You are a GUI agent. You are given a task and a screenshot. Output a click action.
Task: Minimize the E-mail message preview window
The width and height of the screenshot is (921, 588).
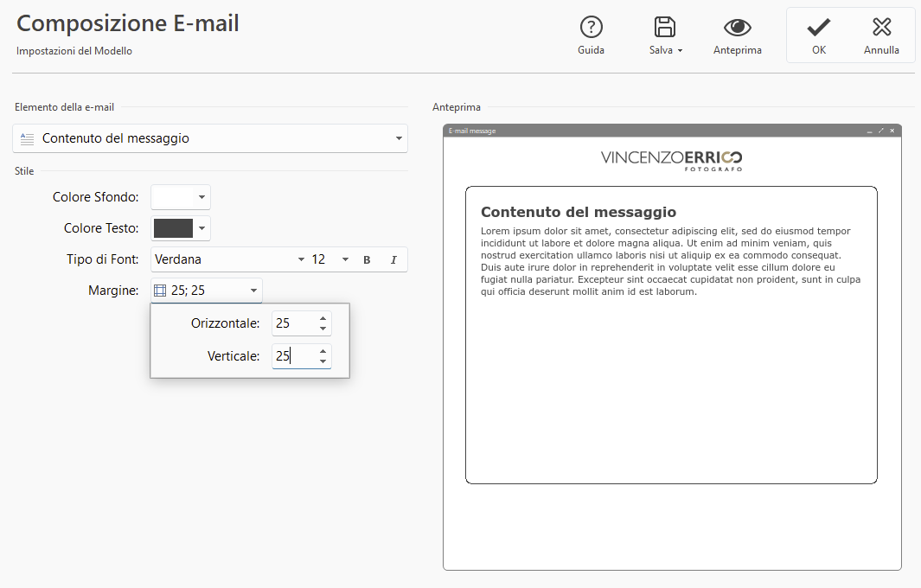click(x=870, y=131)
